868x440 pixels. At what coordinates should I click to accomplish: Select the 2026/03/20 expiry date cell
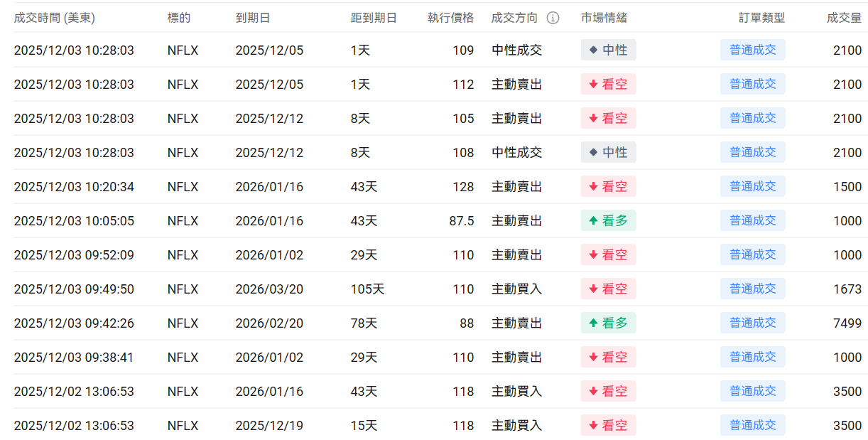click(269, 289)
